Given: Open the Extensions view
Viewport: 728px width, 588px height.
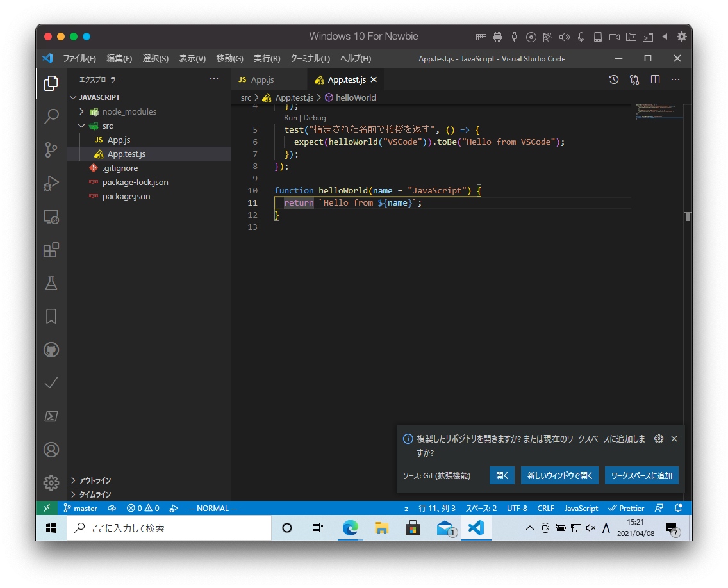Looking at the screenshot, I should [x=51, y=250].
